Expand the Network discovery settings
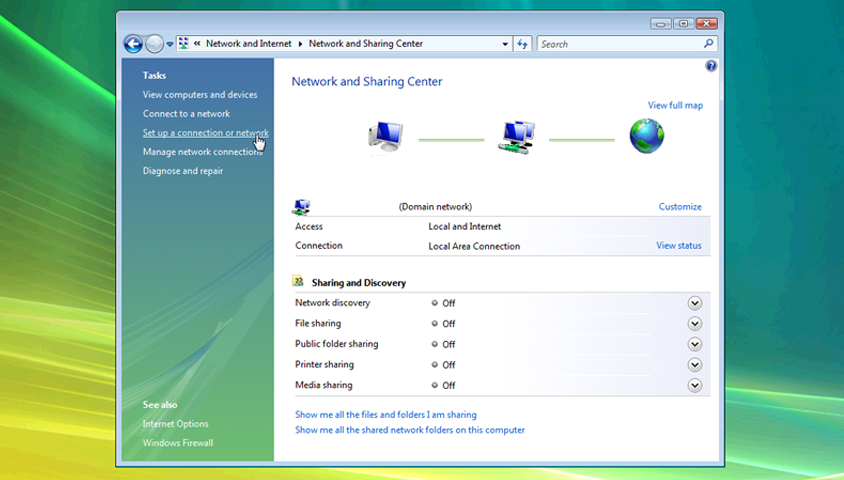 coord(695,303)
